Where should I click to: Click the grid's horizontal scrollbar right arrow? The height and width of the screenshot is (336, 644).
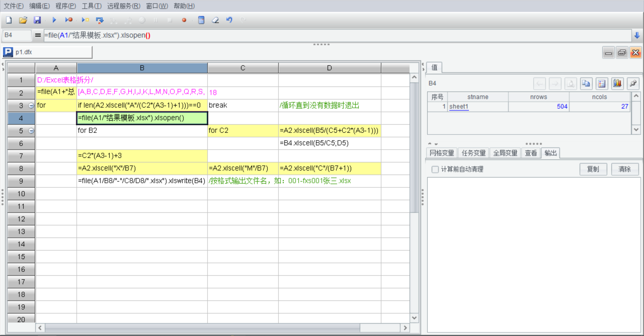click(x=405, y=328)
